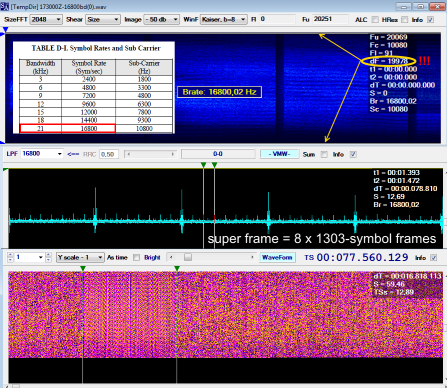Click the blue left-arrow button beside LPF
447x388 pixels.
click(x=73, y=154)
